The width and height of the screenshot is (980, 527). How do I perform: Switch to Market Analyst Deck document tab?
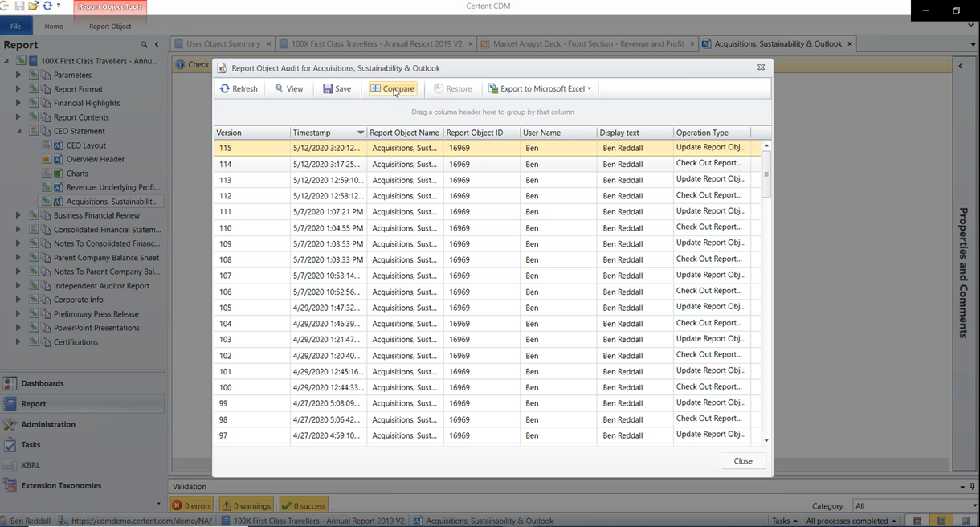tap(589, 44)
